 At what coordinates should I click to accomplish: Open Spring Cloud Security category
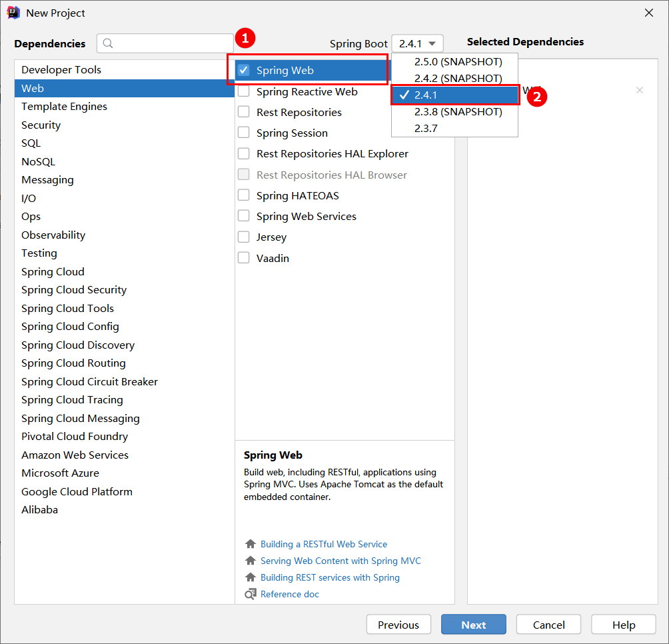click(124, 290)
